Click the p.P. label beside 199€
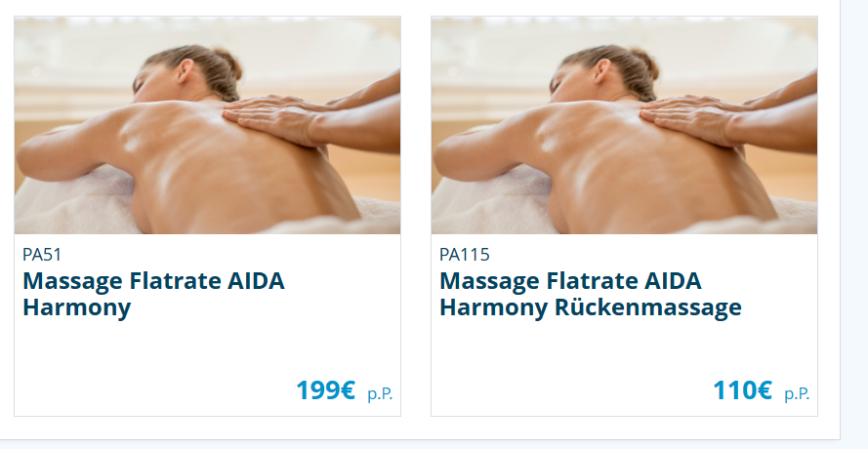868x449 pixels. (x=380, y=393)
